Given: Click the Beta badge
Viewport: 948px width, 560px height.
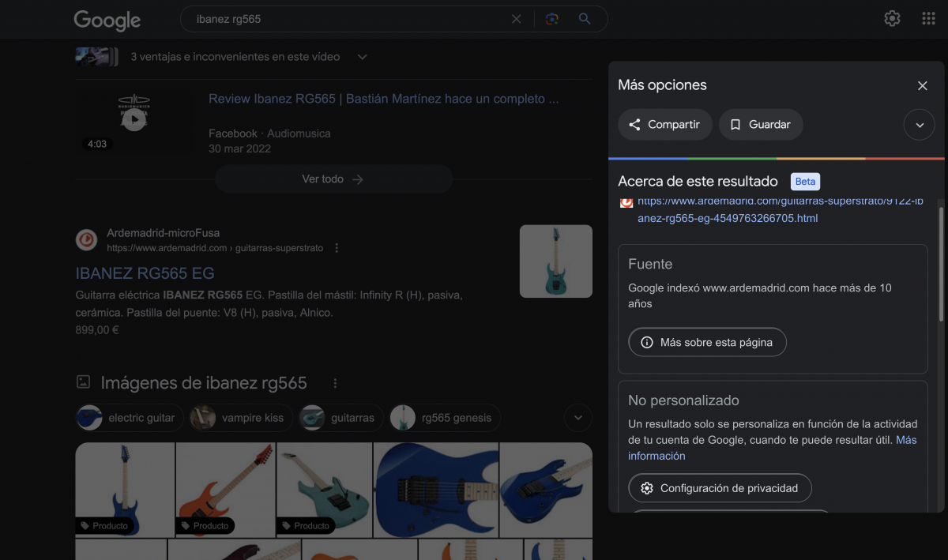Looking at the screenshot, I should click(x=805, y=182).
